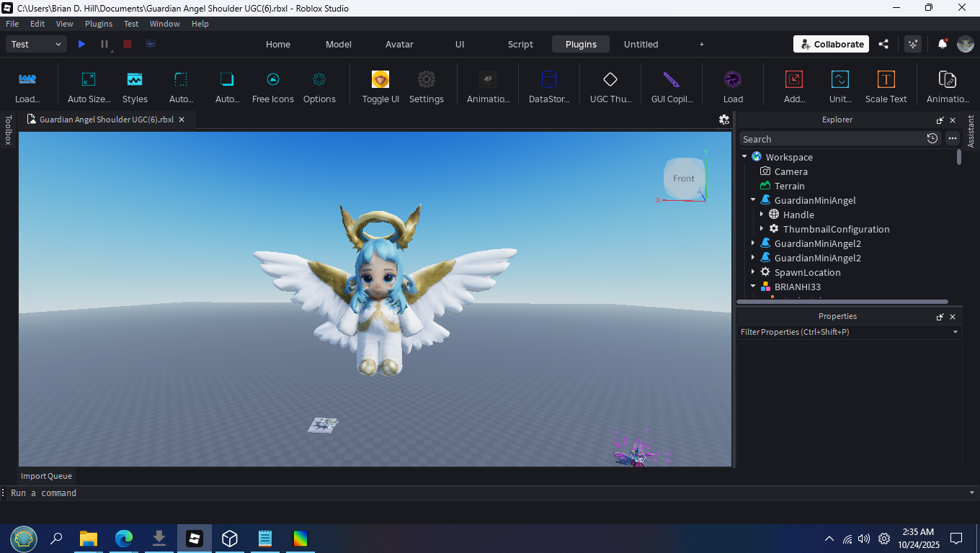Click the Explorer search field

point(832,139)
